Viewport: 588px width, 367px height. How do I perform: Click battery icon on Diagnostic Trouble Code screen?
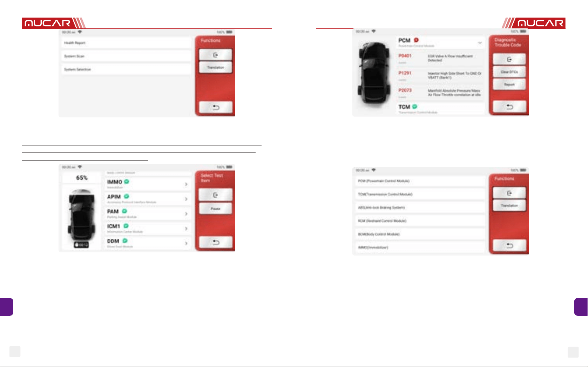click(x=523, y=32)
